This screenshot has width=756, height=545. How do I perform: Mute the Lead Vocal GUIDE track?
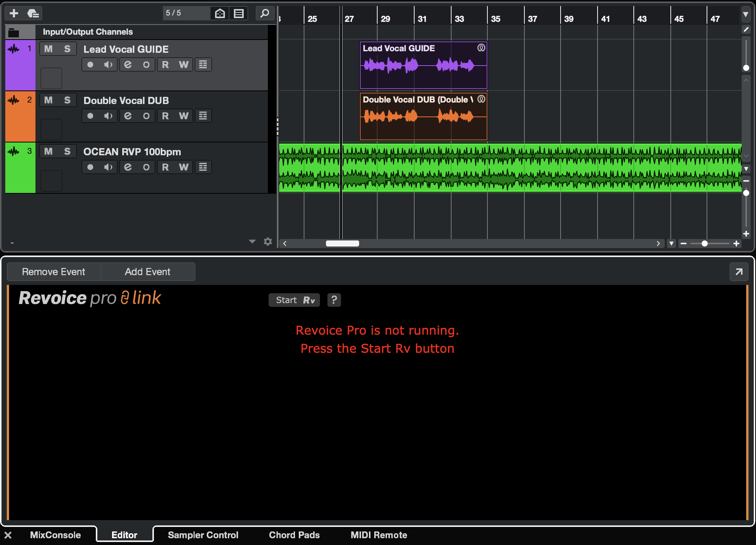(48, 49)
